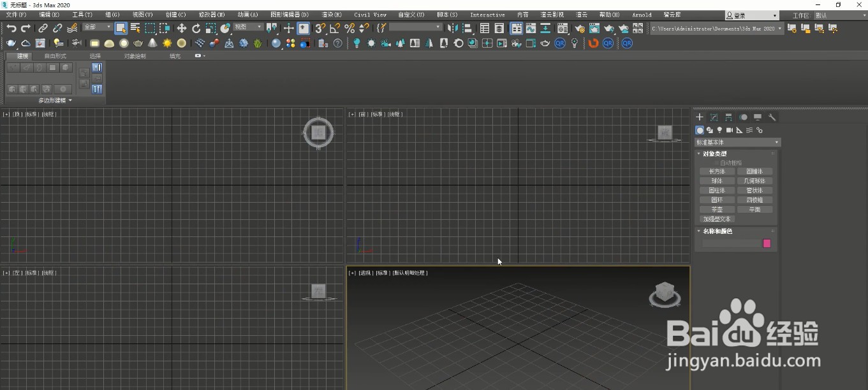Click the Unlink Selection icon
The width and height of the screenshot is (868, 390).
tap(57, 28)
